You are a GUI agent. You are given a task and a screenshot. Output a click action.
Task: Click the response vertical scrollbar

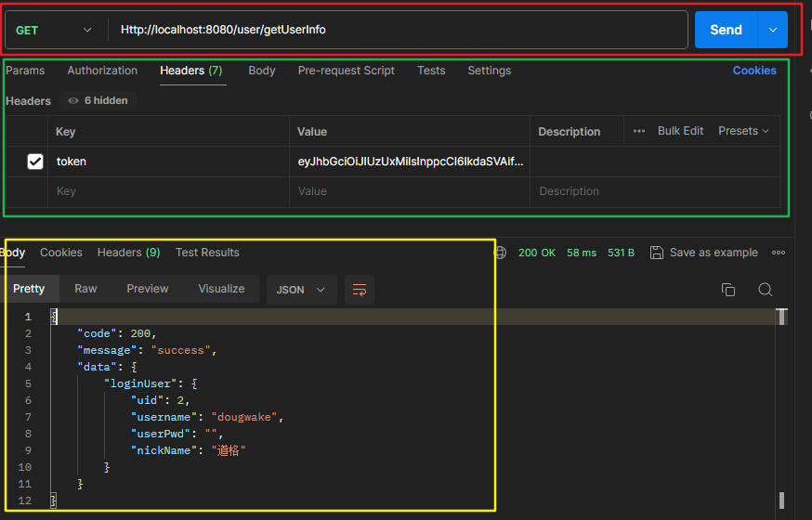click(781, 409)
